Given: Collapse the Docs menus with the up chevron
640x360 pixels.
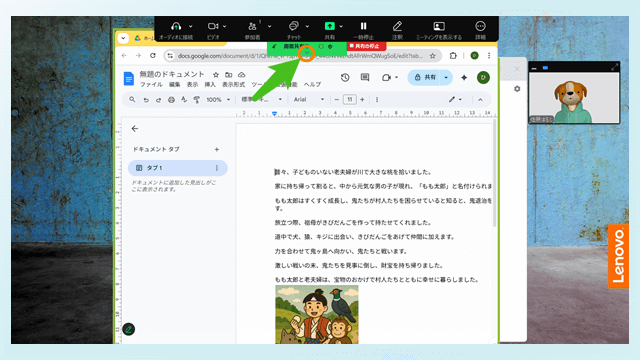Looking at the screenshot, I should coord(480,100).
